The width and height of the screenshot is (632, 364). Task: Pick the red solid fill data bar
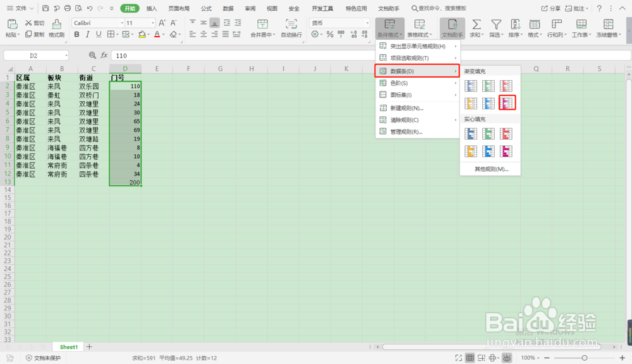point(507,133)
